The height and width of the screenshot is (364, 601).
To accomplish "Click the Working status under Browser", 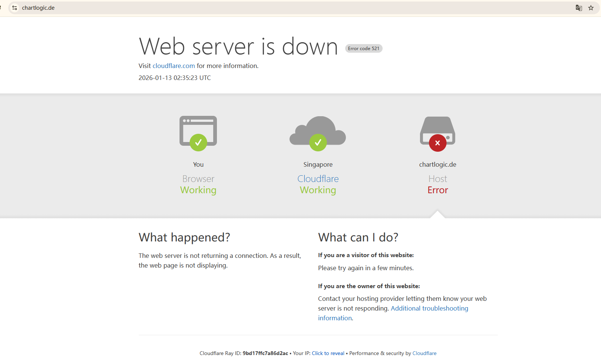I will [198, 190].
